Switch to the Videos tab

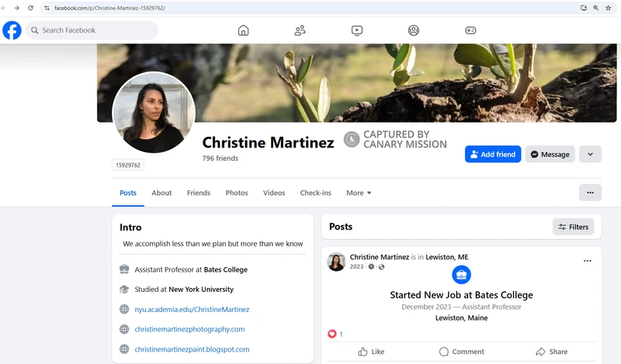click(x=274, y=193)
